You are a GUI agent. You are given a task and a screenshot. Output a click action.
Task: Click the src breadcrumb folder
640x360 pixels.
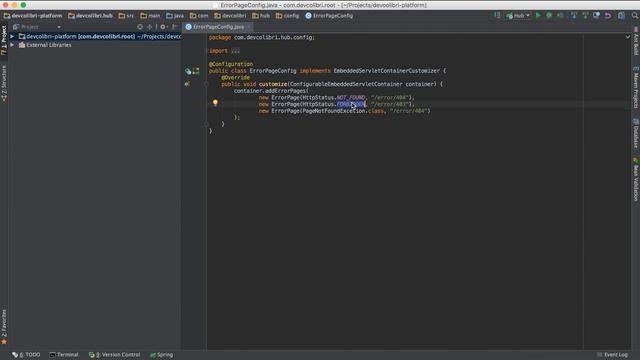point(127,16)
